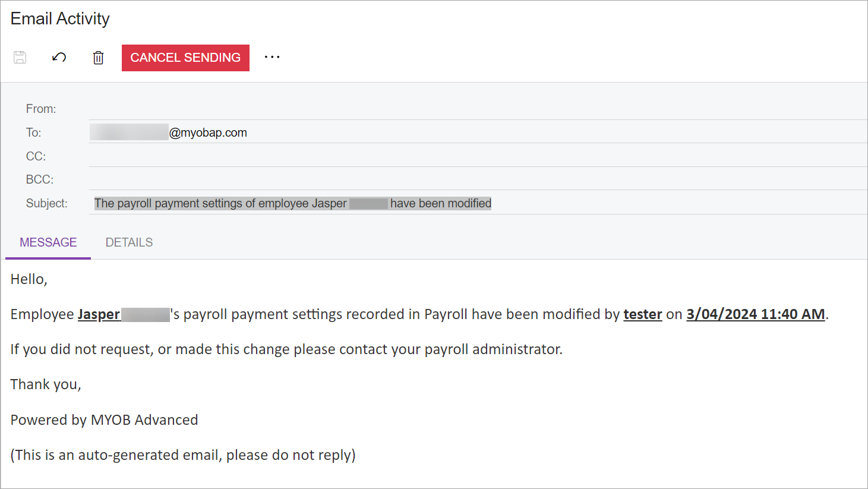The image size is (868, 489).
Task: Click into the From field
Action: click(356, 108)
